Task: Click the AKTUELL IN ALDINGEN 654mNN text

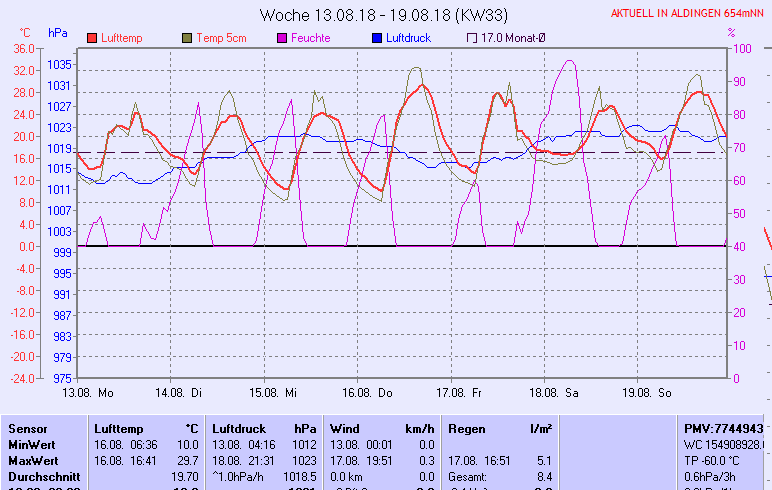Action: coord(690,14)
